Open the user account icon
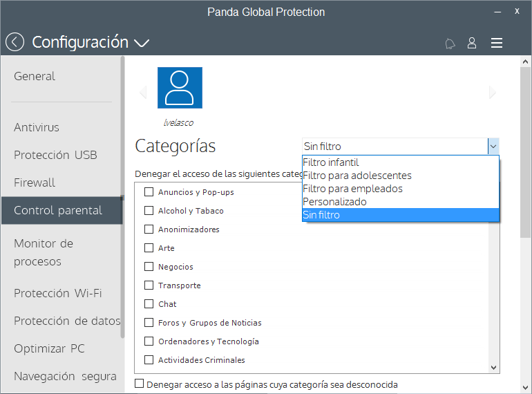This screenshot has height=394, width=532. [472, 43]
